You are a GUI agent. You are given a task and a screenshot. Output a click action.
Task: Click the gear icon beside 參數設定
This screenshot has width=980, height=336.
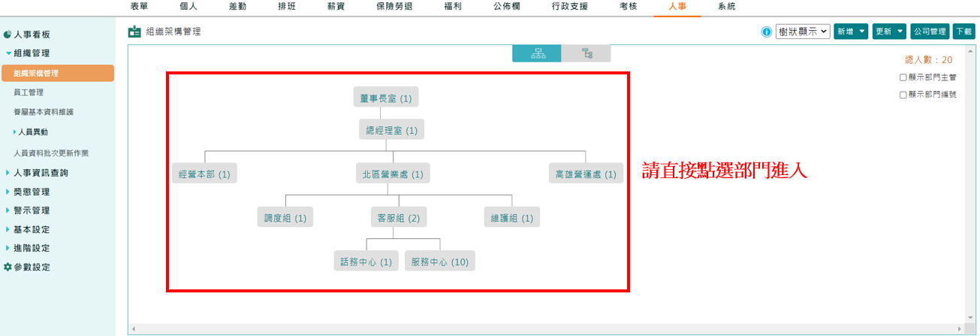(x=8, y=267)
